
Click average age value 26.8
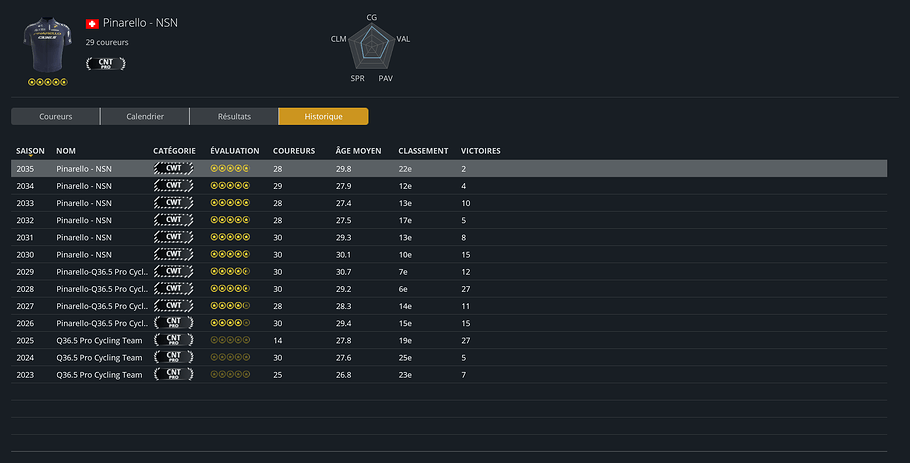(344, 375)
